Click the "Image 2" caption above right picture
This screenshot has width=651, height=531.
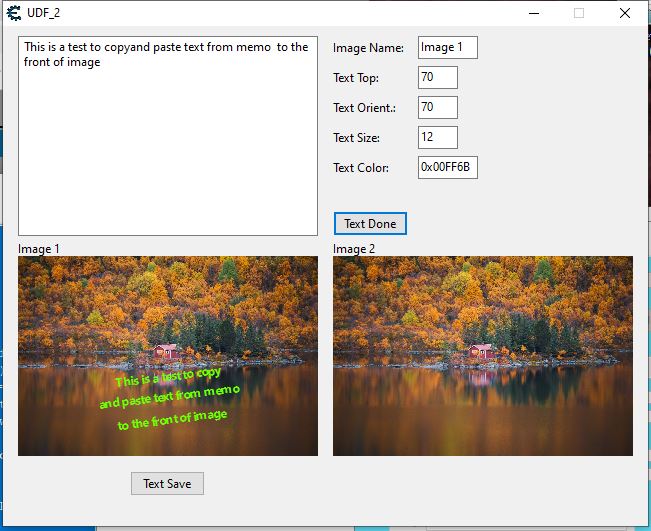(x=354, y=248)
